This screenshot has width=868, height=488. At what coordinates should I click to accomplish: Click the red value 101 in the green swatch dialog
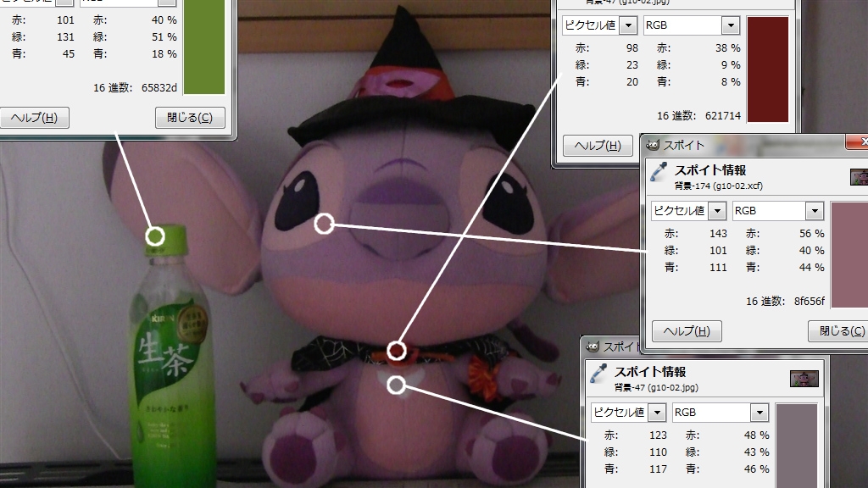tap(65, 20)
